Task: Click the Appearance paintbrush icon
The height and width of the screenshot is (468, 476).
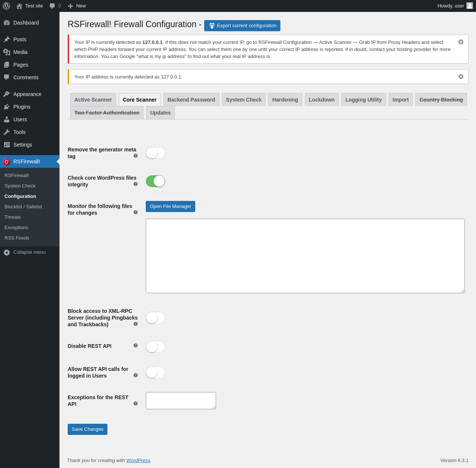Action: pos(7,94)
